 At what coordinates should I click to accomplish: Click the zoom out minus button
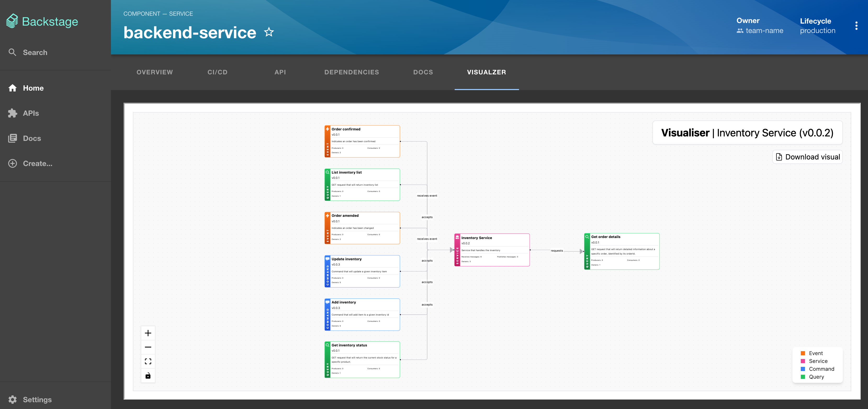pos(148,347)
